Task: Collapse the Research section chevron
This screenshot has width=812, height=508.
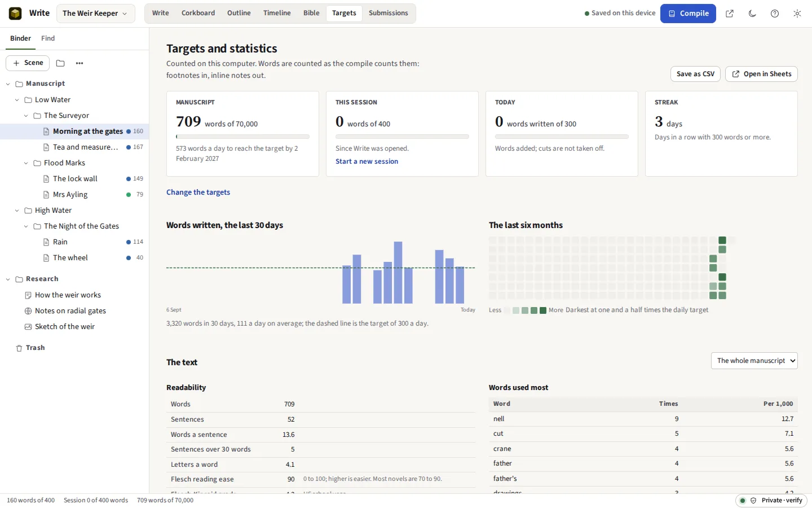Action: coord(8,279)
